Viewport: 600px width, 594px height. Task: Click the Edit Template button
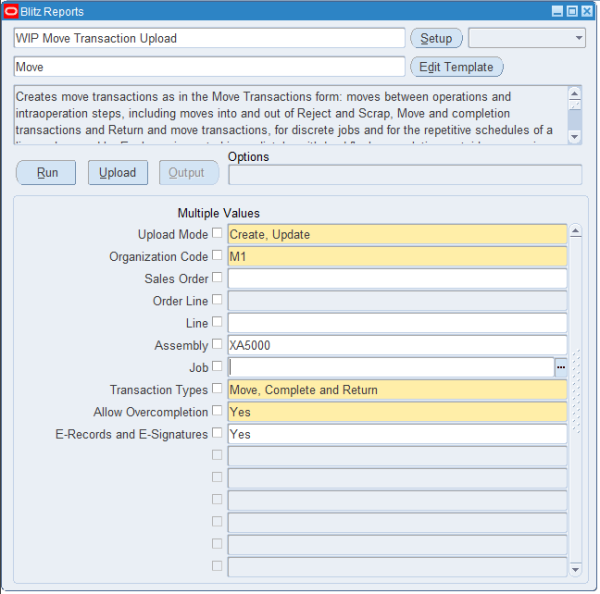click(x=457, y=67)
